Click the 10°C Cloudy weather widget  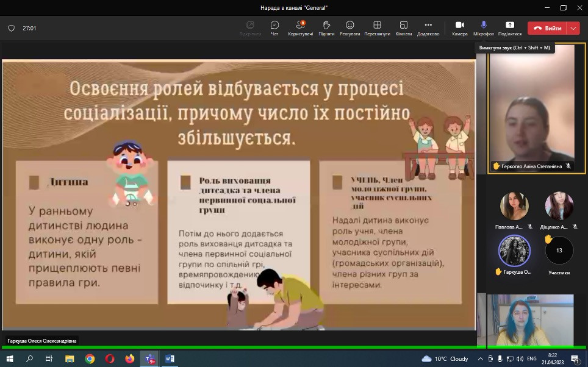[x=445, y=358]
